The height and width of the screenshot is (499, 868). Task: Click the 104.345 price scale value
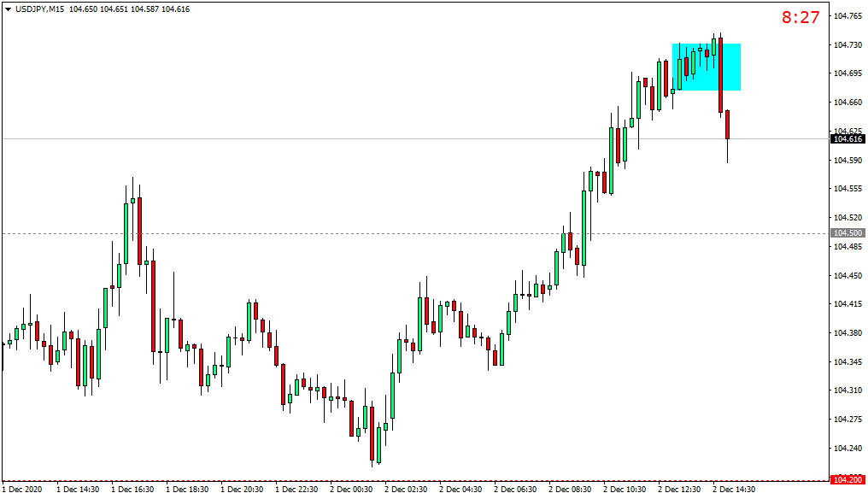click(x=848, y=362)
